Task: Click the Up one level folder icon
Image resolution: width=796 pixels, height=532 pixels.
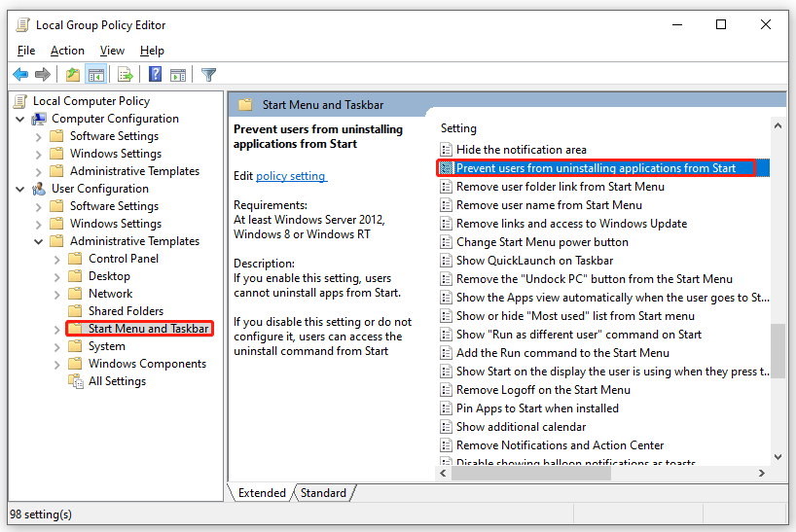Action: point(73,75)
